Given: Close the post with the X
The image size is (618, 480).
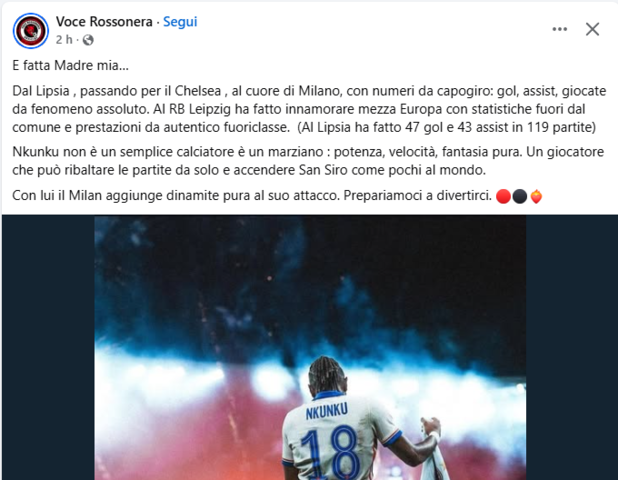Looking at the screenshot, I should tap(592, 29).
